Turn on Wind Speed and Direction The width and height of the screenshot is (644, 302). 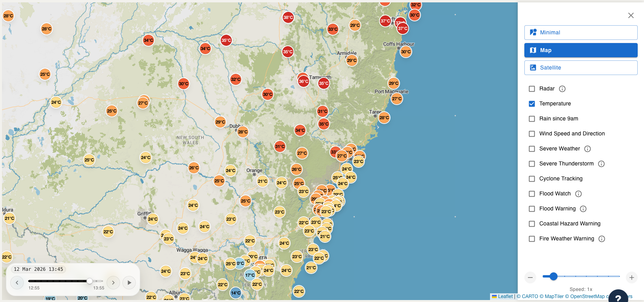click(532, 134)
